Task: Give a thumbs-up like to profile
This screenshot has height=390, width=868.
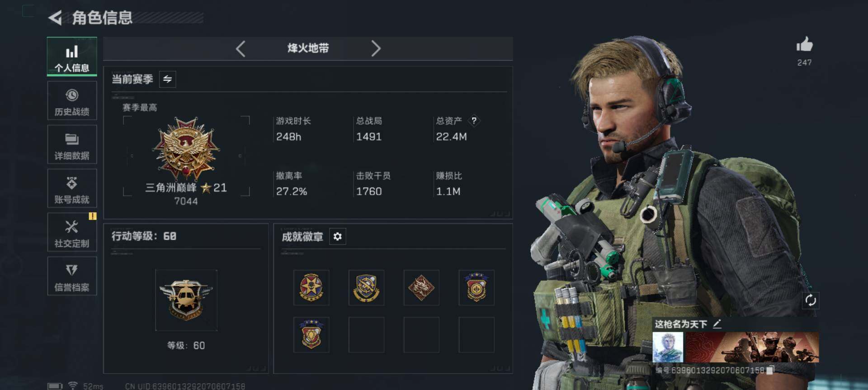Action: pos(804,45)
